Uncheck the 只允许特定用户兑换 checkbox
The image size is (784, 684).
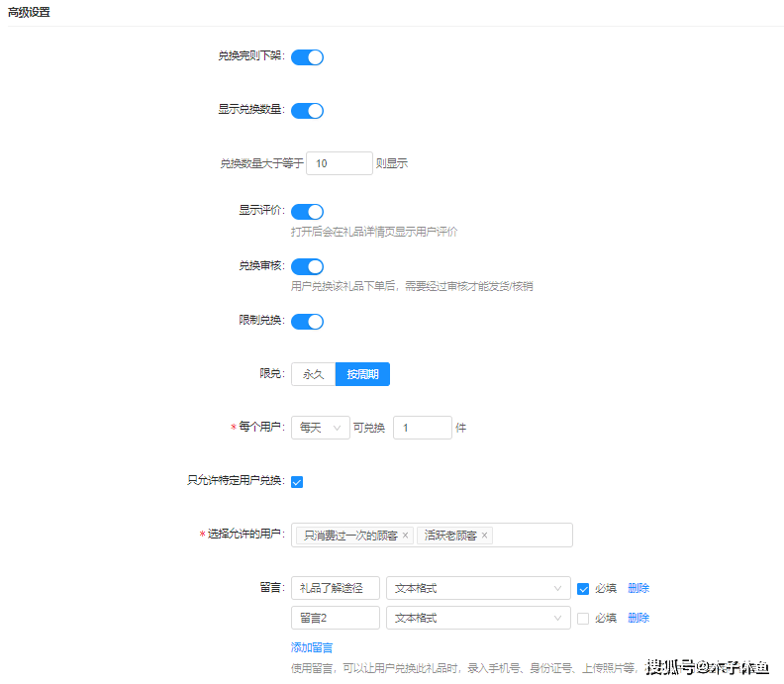click(x=297, y=482)
